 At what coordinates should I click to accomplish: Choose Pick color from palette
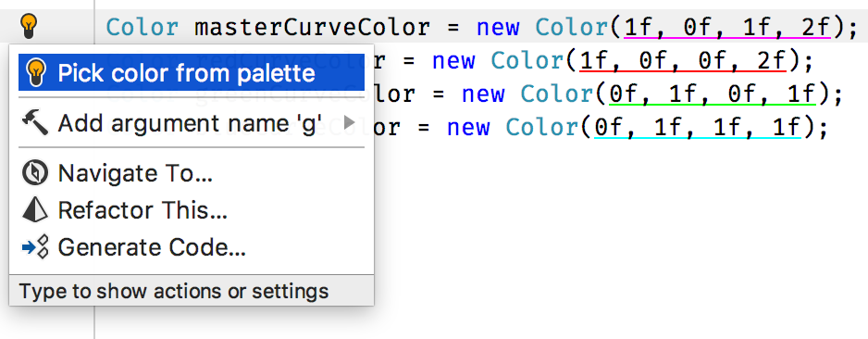point(191,72)
